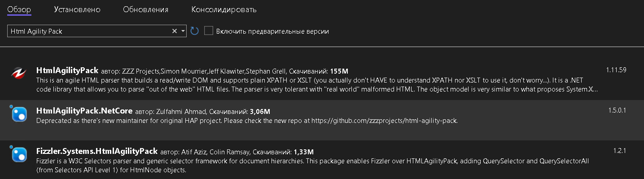Refresh the package search results
644x179 pixels.
[194, 31]
